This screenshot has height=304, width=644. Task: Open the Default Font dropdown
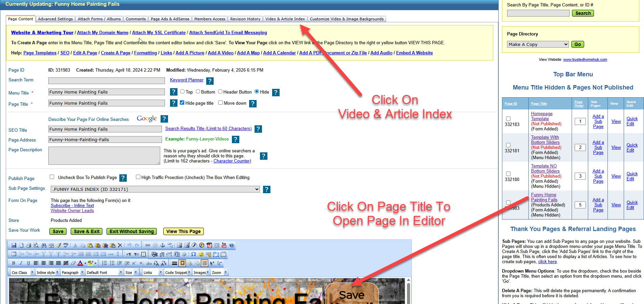(104, 272)
